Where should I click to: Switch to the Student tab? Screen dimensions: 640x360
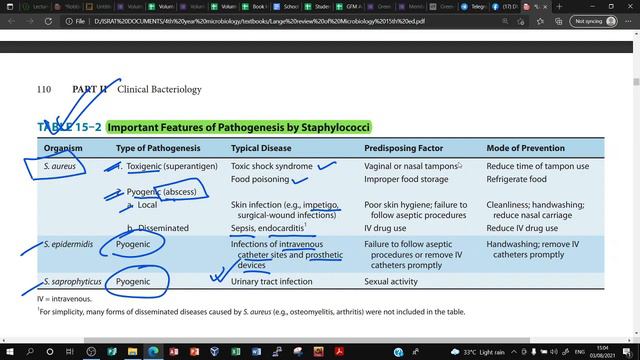(x=317, y=7)
